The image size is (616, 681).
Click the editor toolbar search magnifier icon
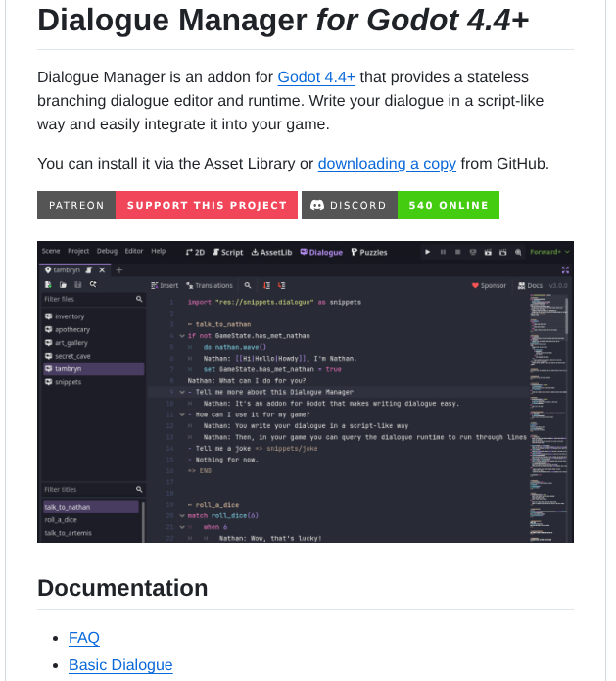point(248,285)
